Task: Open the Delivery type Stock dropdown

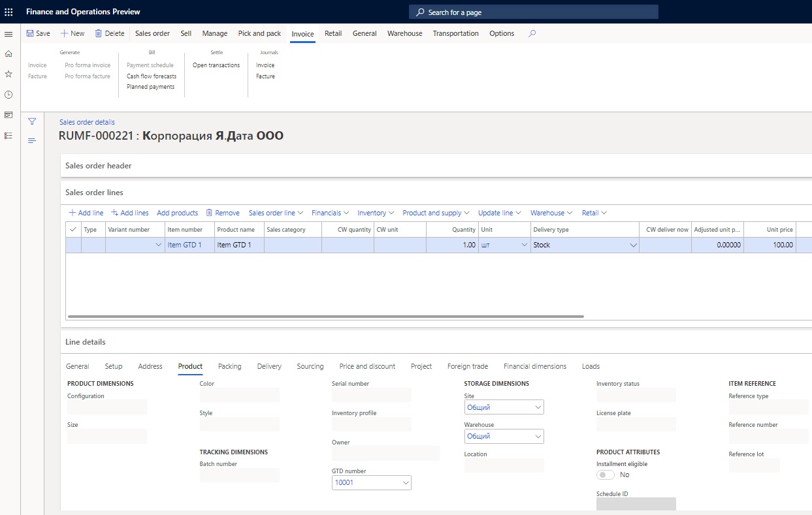Action: 632,245
